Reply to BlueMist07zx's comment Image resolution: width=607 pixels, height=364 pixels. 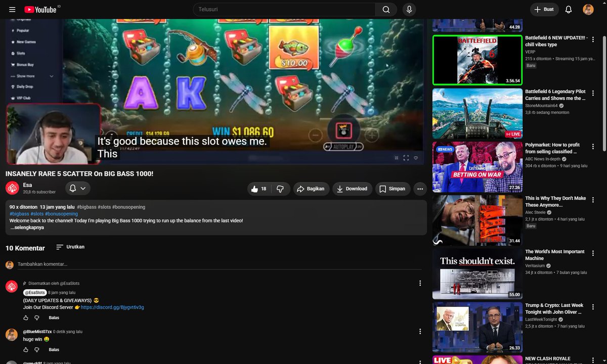pyautogui.click(x=54, y=349)
